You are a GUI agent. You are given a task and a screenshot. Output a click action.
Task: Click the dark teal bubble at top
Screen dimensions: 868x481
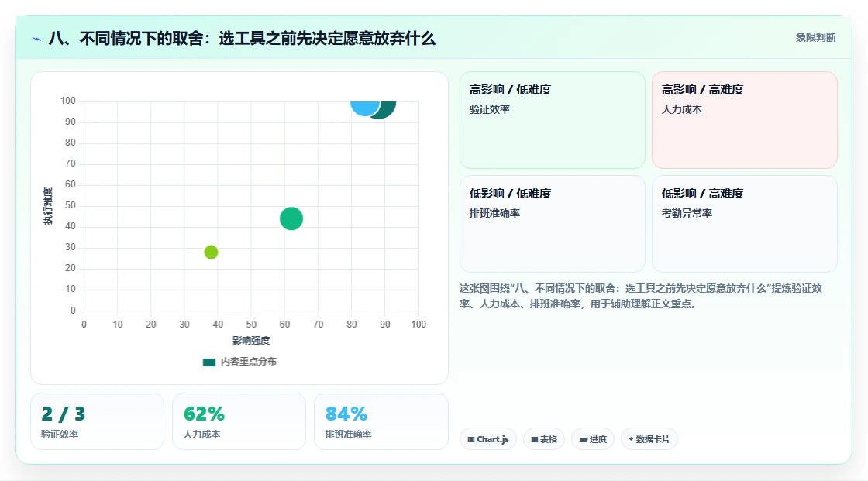click(x=387, y=109)
